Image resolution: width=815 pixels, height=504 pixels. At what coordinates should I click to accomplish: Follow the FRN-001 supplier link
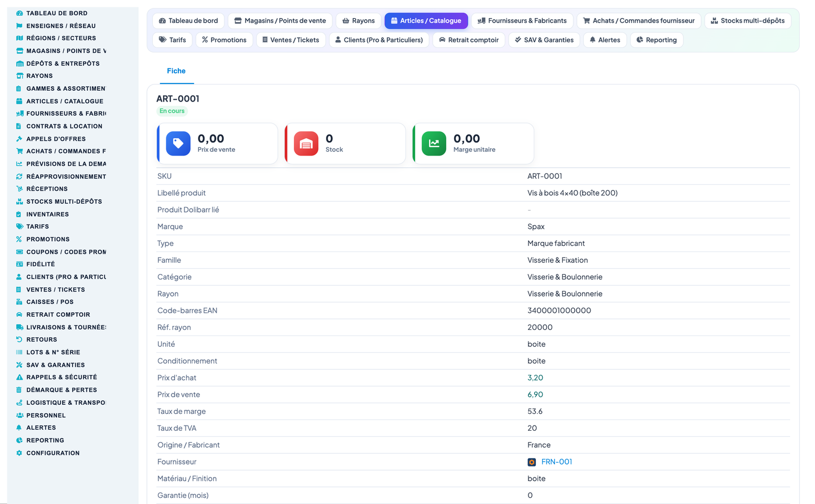pos(557,462)
